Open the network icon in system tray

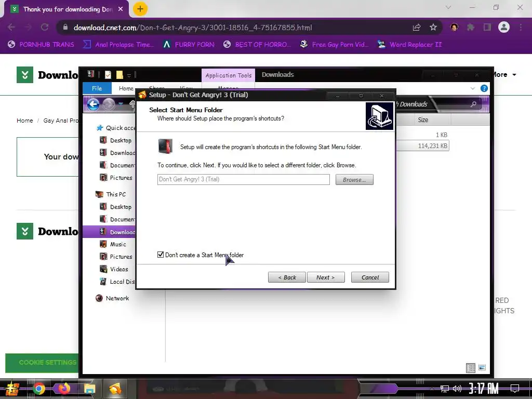pyautogui.click(x=445, y=389)
